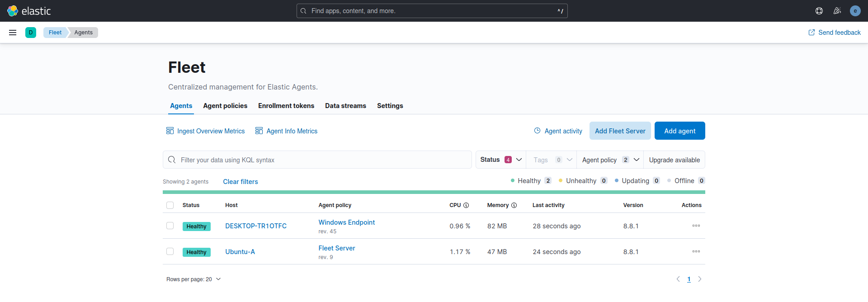The width and height of the screenshot is (868, 302).
Task: Toggle the select-all agents checkbox
Action: click(170, 205)
